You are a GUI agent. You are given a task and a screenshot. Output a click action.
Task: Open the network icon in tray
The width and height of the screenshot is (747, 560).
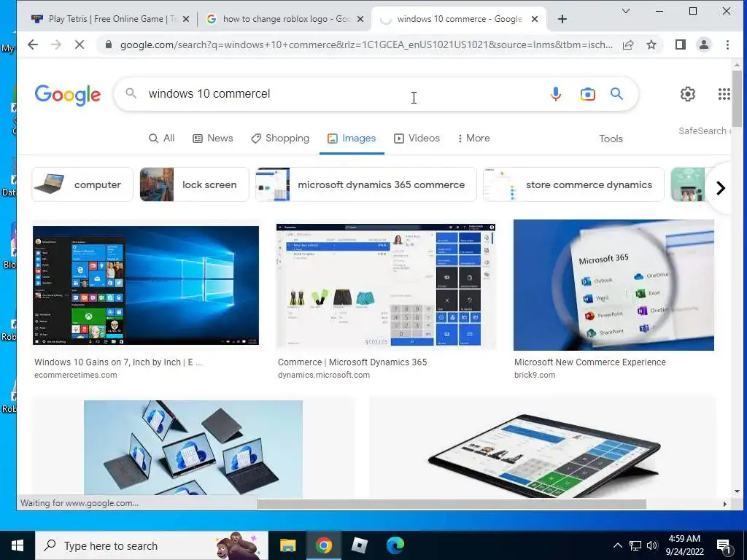click(635, 545)
